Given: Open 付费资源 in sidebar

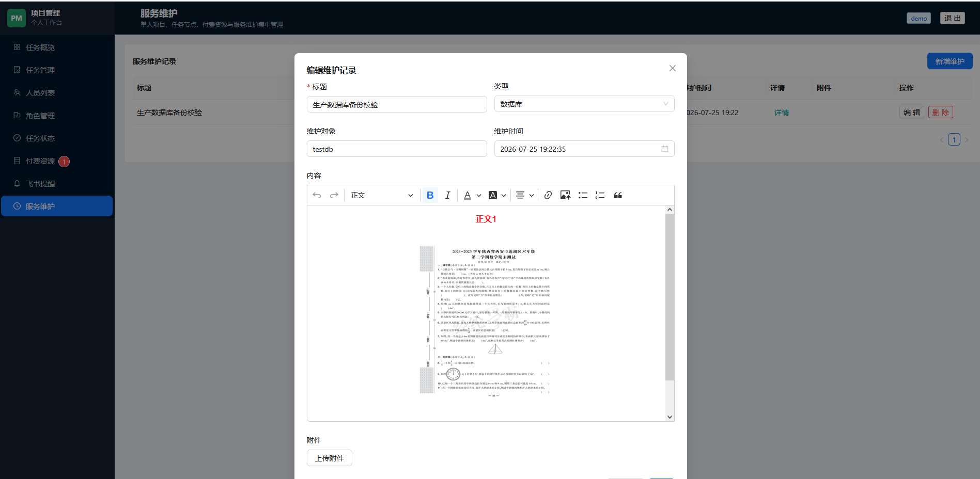Looking at the screenshot, I should [x=57, y=161].
